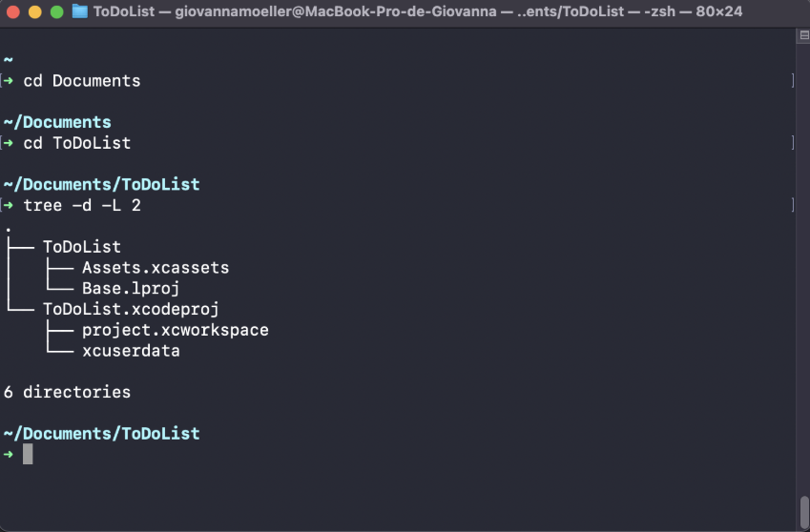The width and height of the screenshot is (810, 532).
Task: Click the project.xcworkspace entry
Action: point(176,330)
